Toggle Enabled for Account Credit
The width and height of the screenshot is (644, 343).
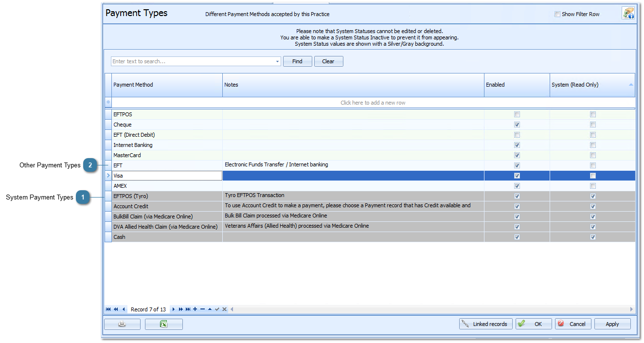point(517,206)
